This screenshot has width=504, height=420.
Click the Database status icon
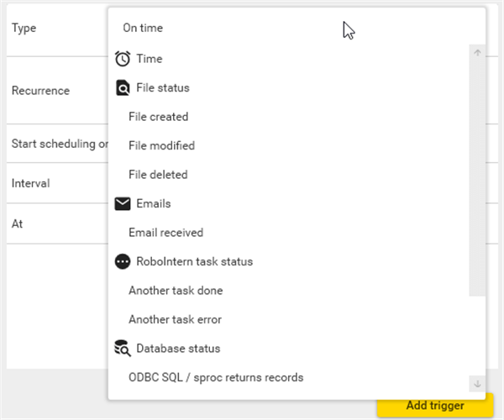point(123,349)
